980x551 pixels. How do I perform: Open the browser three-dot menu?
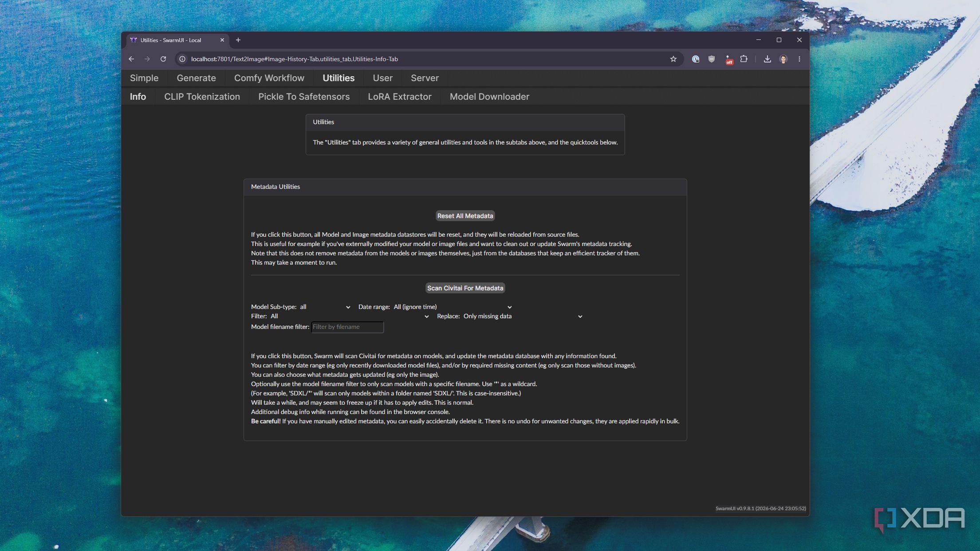pyautogui.click(x=799, y=59)
